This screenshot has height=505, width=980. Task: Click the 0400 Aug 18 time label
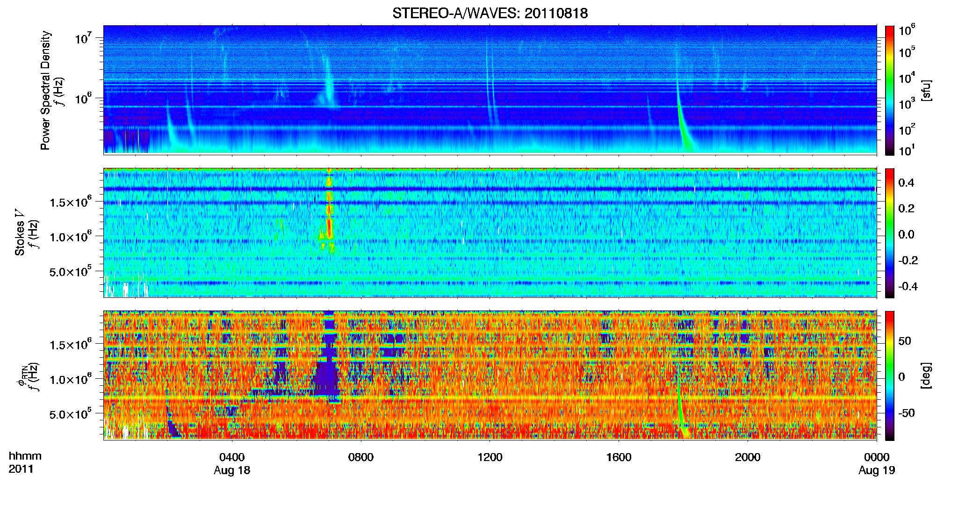pyautogui.click(x=232, y=463)
